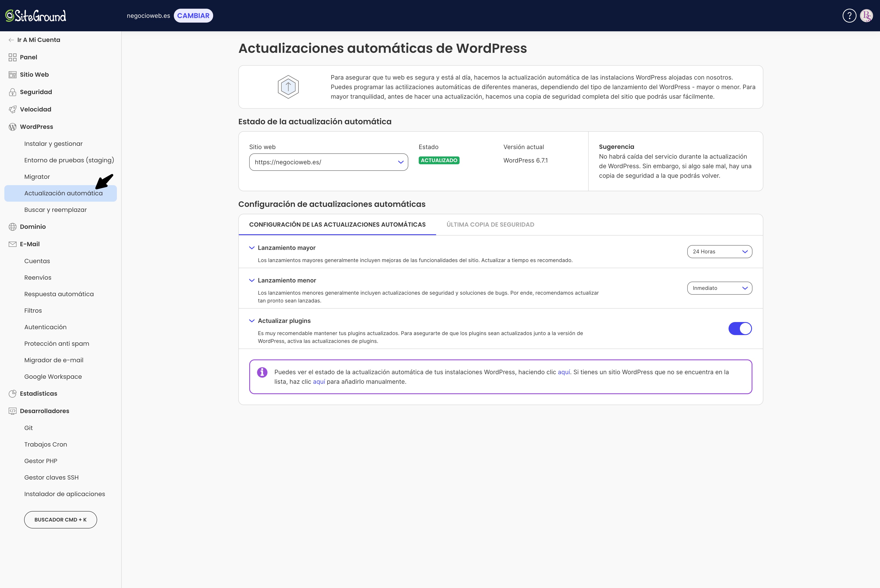Open the Sitio web selector dropdown

click(329, 162)
